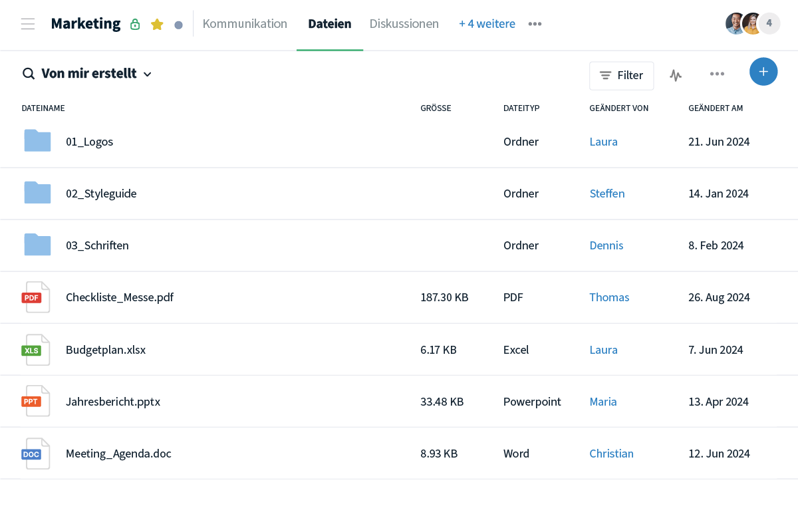
Task: Click the gray status dot
Action: tap(178, 25)
